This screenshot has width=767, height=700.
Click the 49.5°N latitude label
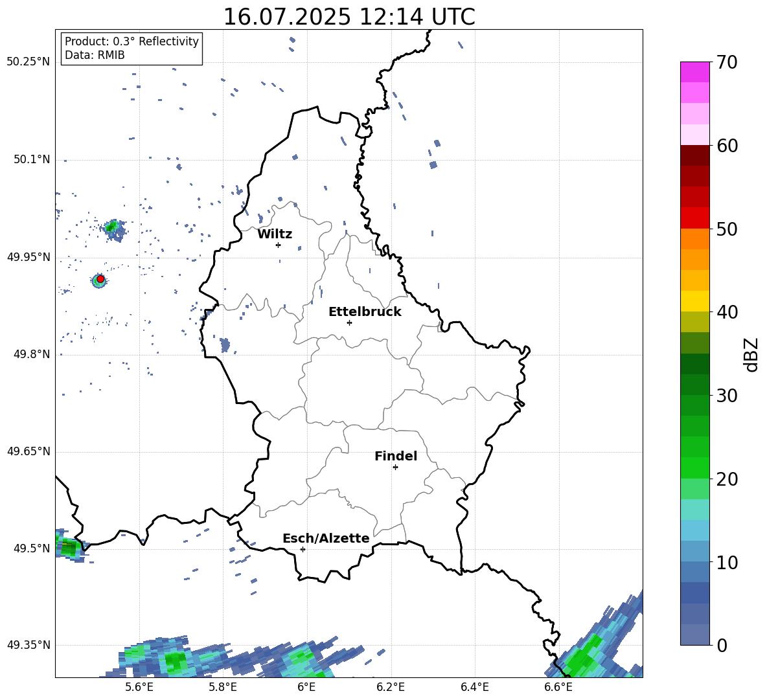pyautogui.click(x=32, y=548)
